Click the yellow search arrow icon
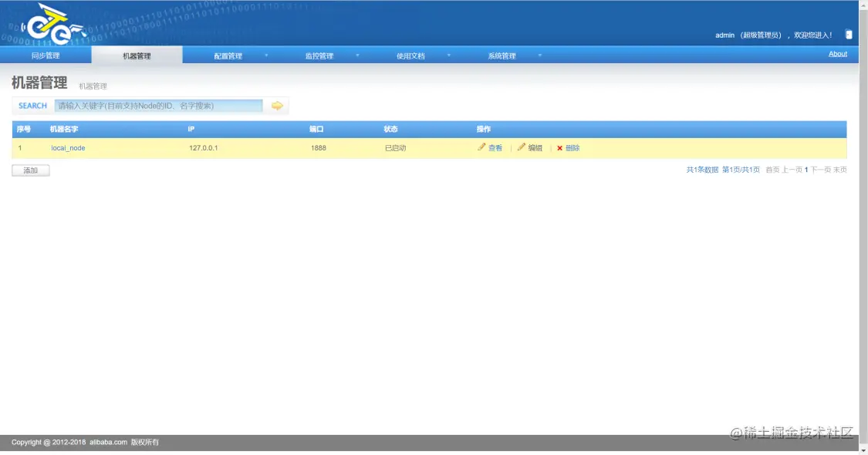The height and width of the screenshot is (455, 868). click(x=277, y=106)
